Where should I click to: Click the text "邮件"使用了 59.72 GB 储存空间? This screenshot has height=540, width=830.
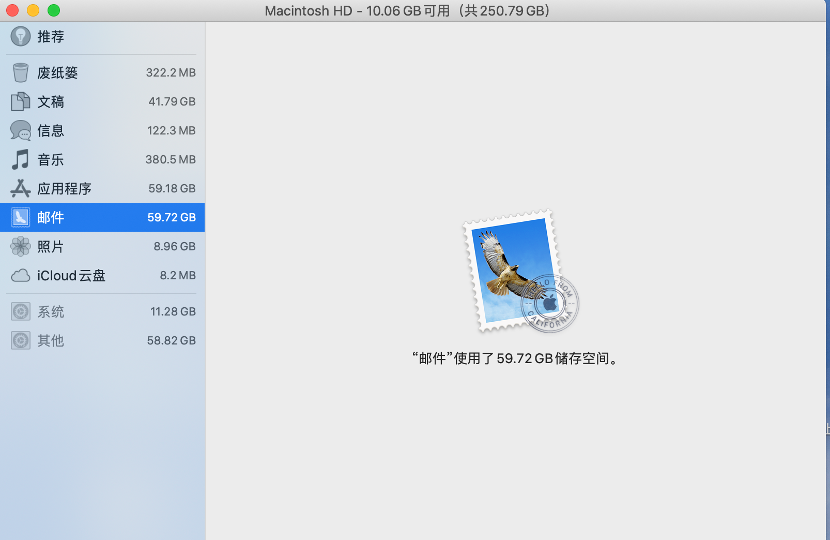516,359
